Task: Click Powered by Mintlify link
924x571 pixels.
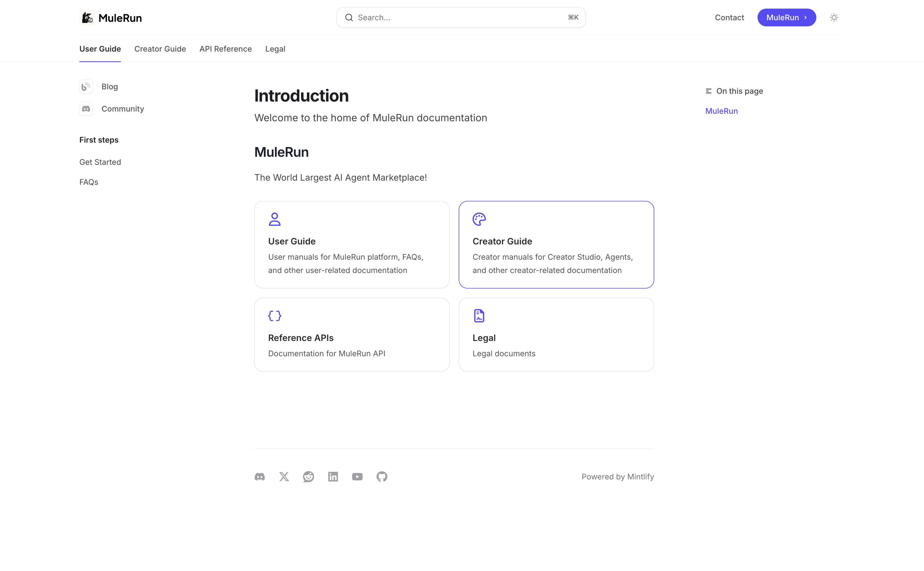Action: click(618, 477)
